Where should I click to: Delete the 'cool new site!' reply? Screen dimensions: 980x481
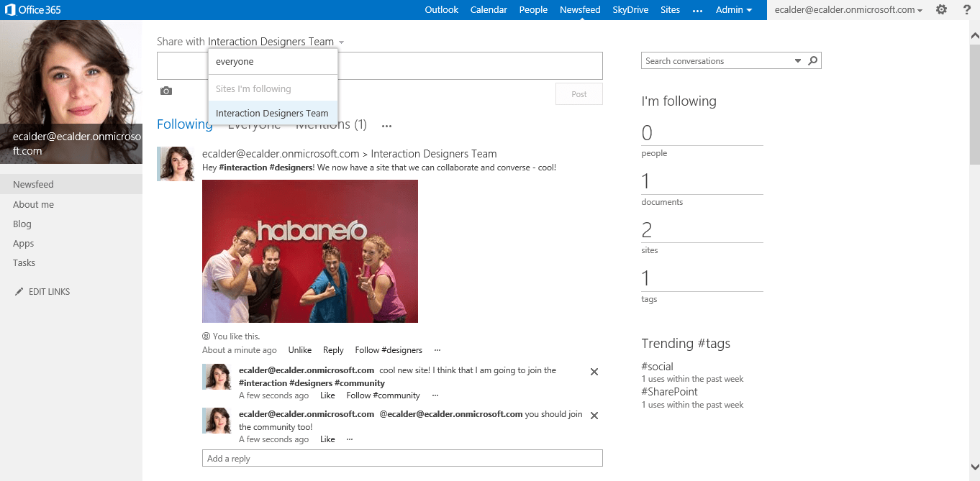click(594, 372)
